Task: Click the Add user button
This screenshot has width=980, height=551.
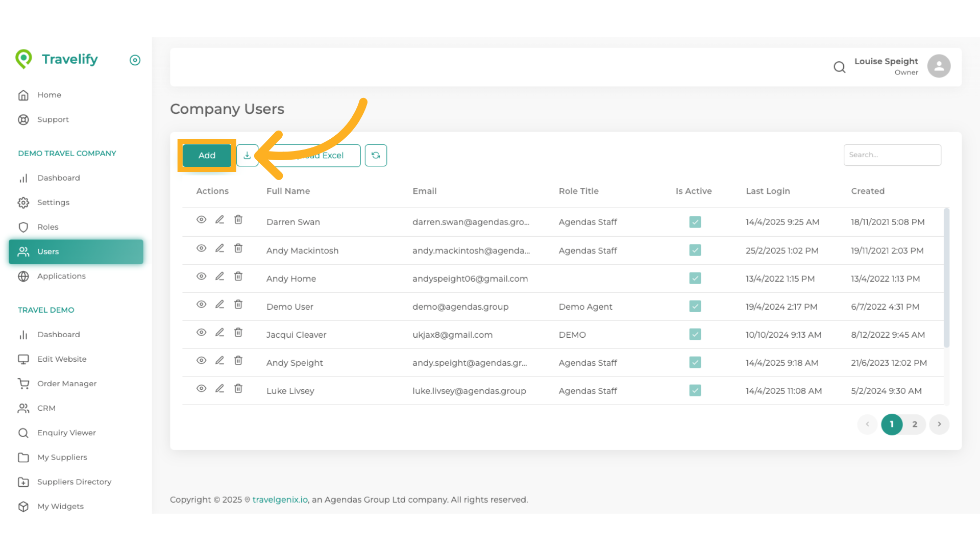Action: [207, 156]
